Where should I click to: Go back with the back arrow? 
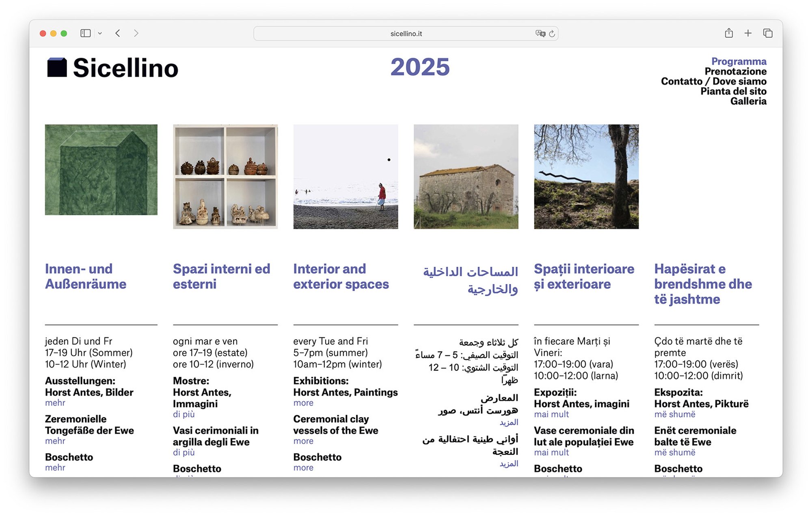pyautogui.click(x=118, y=33)
